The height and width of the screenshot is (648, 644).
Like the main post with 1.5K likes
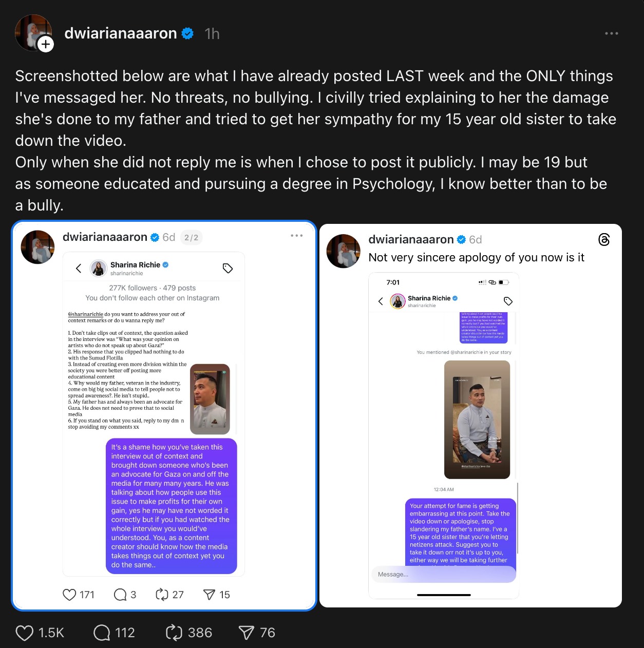(x=25, y=633)
